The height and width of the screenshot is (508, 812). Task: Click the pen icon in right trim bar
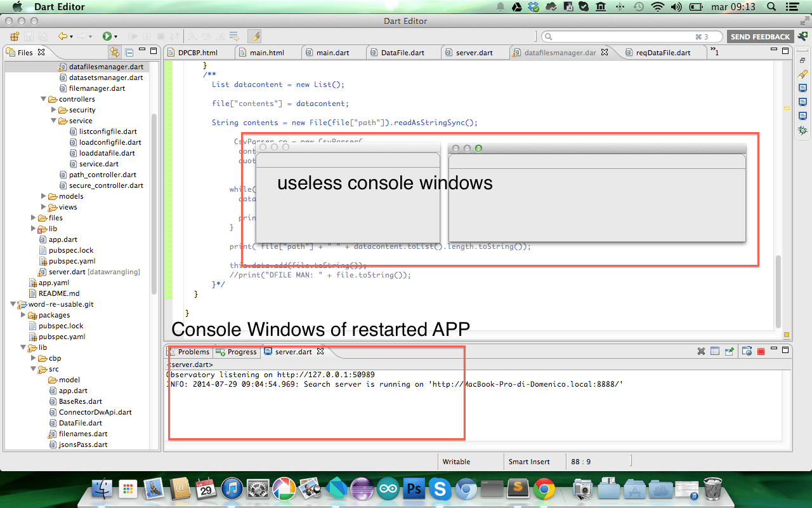coord(802,74)
